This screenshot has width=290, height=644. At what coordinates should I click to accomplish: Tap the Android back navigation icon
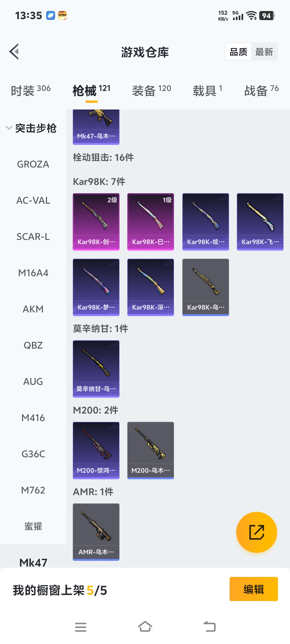point(209,627)
